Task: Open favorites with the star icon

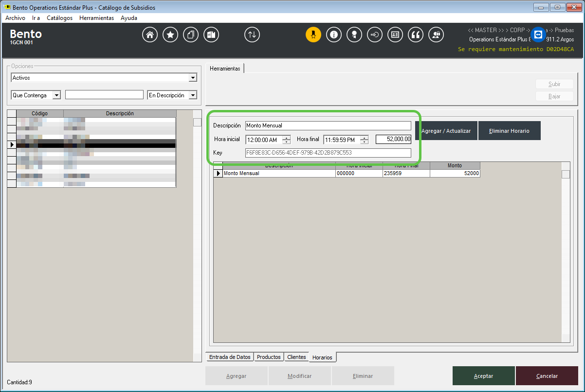Action: tap(170, 35)
